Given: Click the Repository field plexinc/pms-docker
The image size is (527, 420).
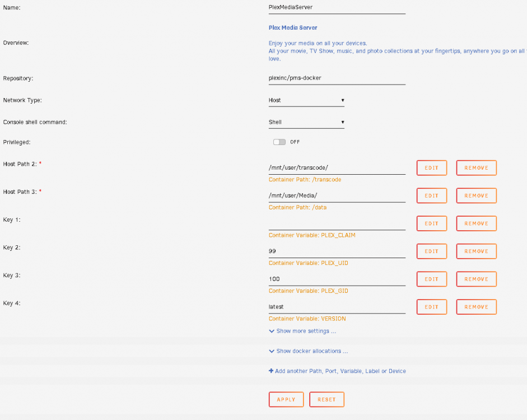Looking at the screenshot, I should tap(337, 78).
